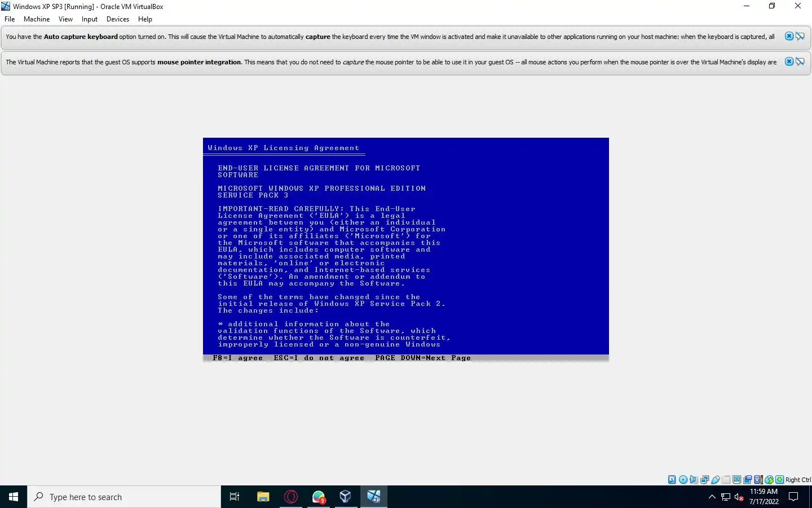Viewport: 812px width, 508px height.
Task: Open the Input menu
Action: [89, 19]
